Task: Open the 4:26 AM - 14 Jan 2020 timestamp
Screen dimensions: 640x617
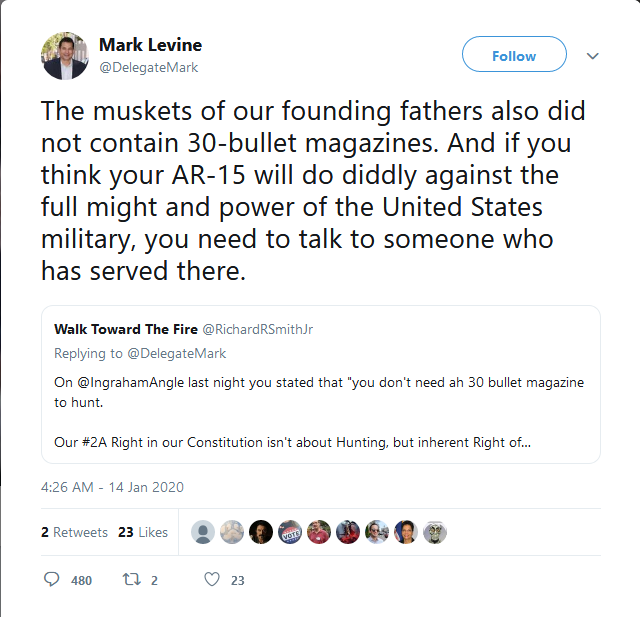Action: (112, 488)
